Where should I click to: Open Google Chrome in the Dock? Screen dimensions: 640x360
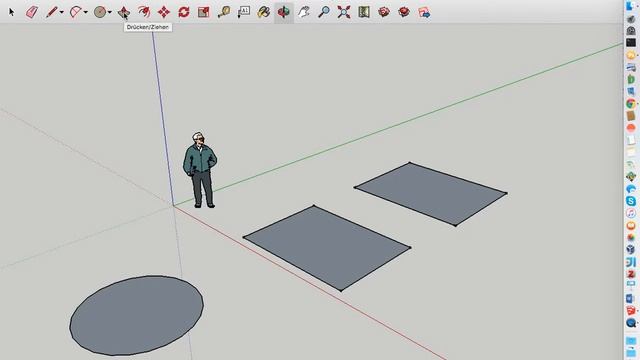(x=631, y=103)
